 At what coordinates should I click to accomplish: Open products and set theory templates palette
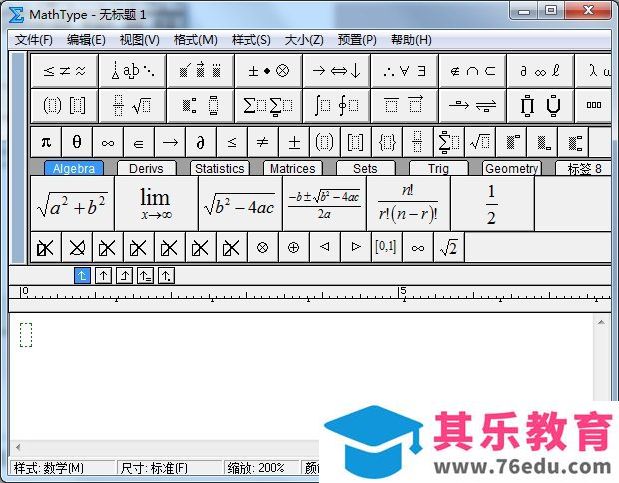[x=540, y=105]
